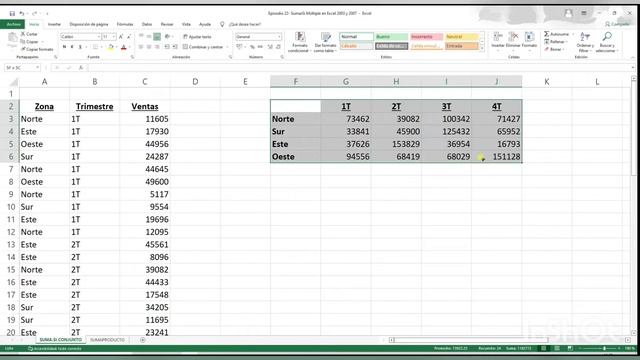
Task: Open Ordenar y filtrar
Action: pyautogui.click(x=585, y=42)
